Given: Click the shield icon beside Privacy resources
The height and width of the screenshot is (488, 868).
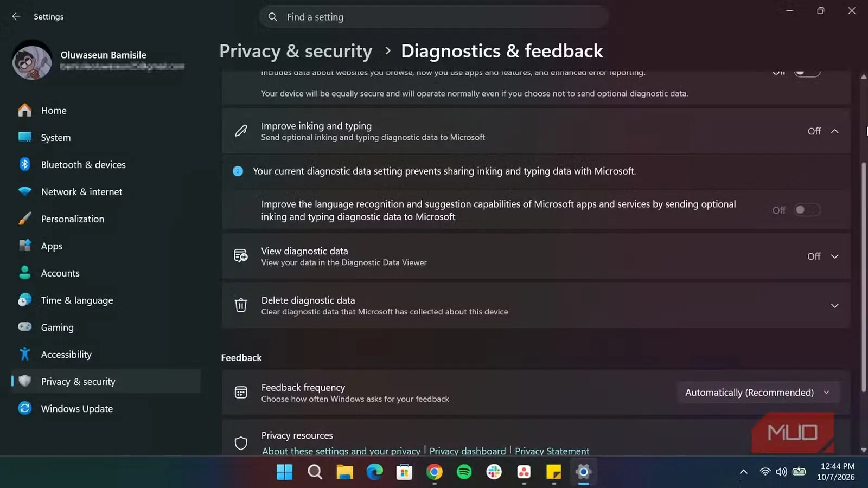Looking at the screenshot, I should click(241, 443).
